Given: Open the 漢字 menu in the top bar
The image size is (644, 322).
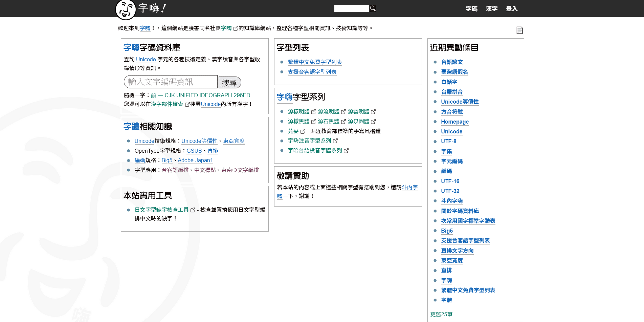Looking at the screenshot, I should [491, 9].
